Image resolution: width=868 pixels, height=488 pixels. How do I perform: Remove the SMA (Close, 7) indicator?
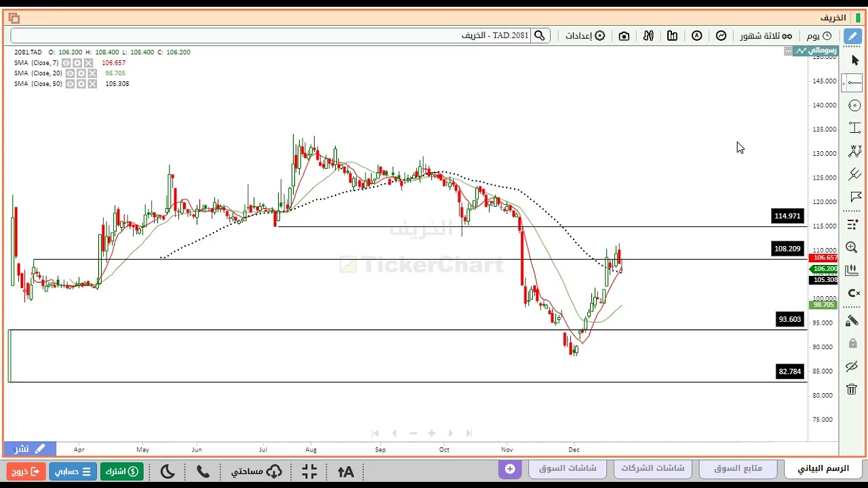click(88, 62)
